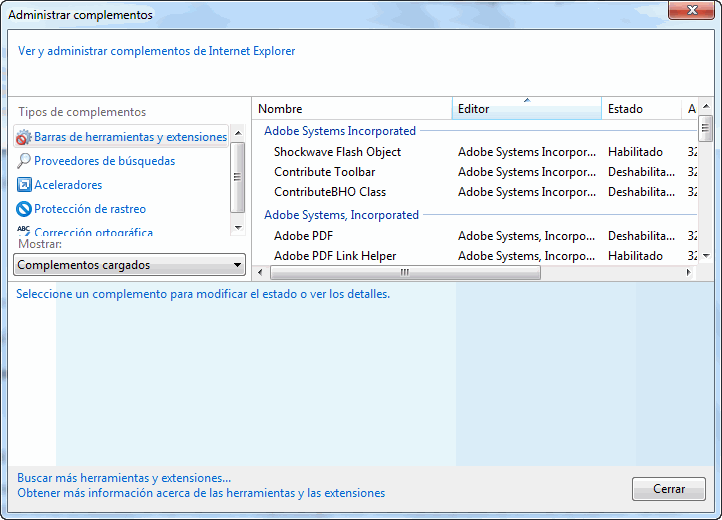
Task: Click Deshabilita... status of Adobe PDF
Action: point(641,235)
